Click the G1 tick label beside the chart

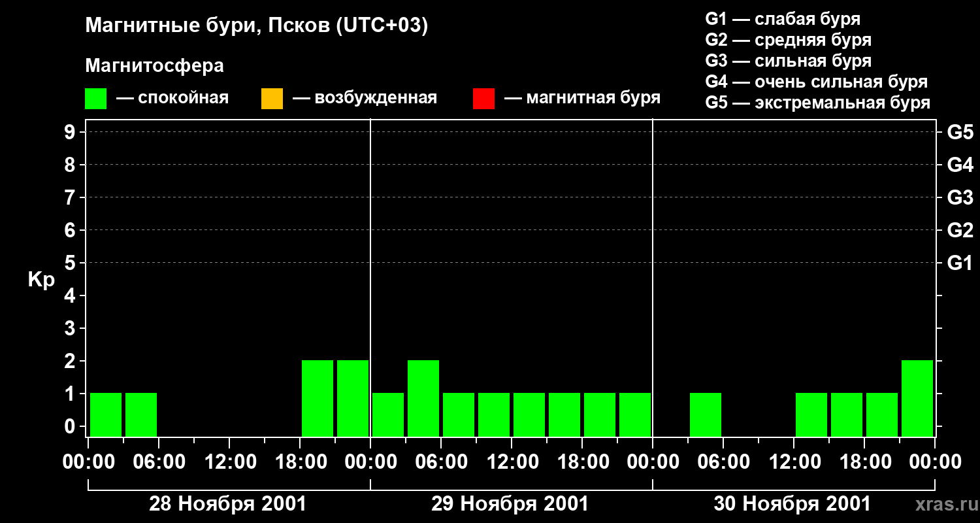(x=960, y=263)
